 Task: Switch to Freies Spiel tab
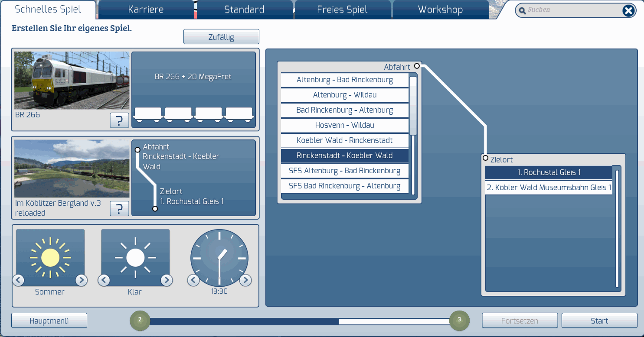click(342, 10)
